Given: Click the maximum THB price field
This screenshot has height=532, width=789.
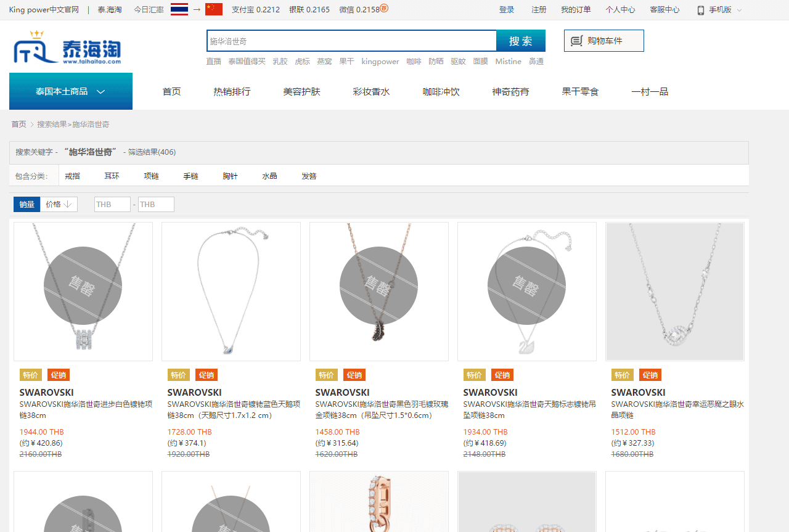Looking at the screenshot, I should 156,204.
